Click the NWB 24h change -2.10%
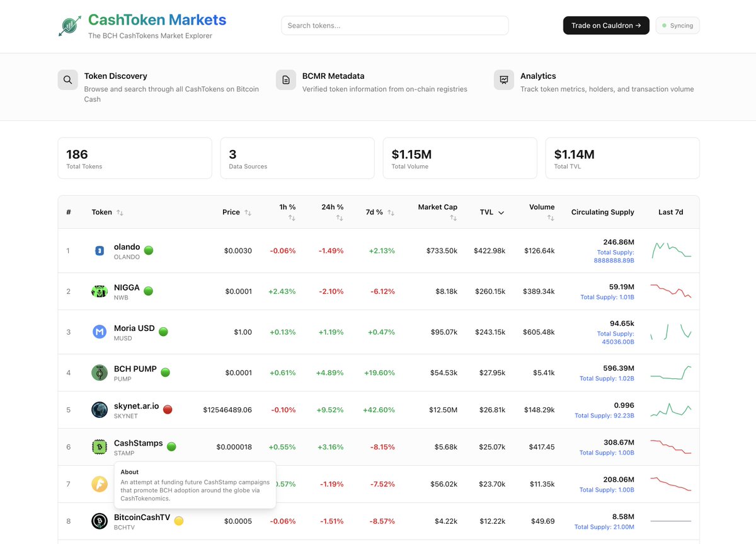The height and width of the screenshot is (544, 756). (x=331, y=291)
